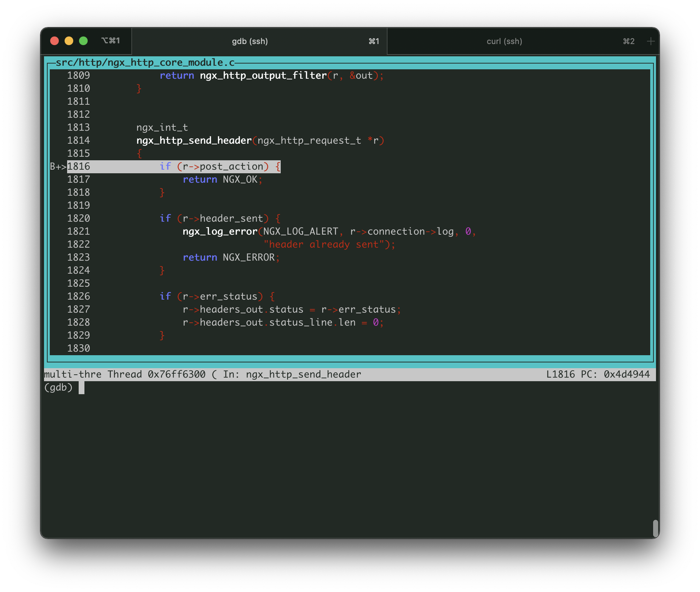This screenshot has width=700, height=592.
Task: Click ⌘1 shortcut label on gdb tab
Action: click(x=374, y=42)
